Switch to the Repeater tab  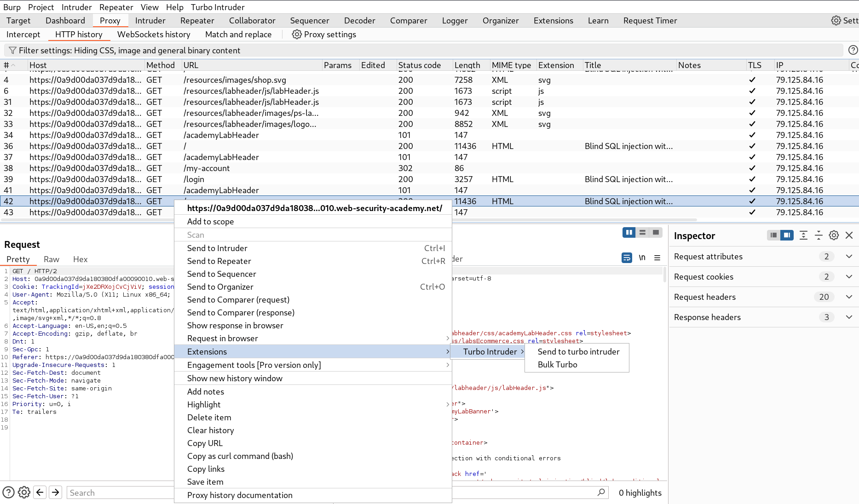pos(197,21)
